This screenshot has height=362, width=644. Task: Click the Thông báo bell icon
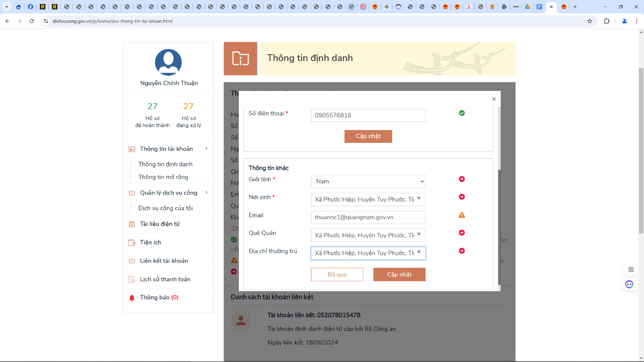pos(132,298)
